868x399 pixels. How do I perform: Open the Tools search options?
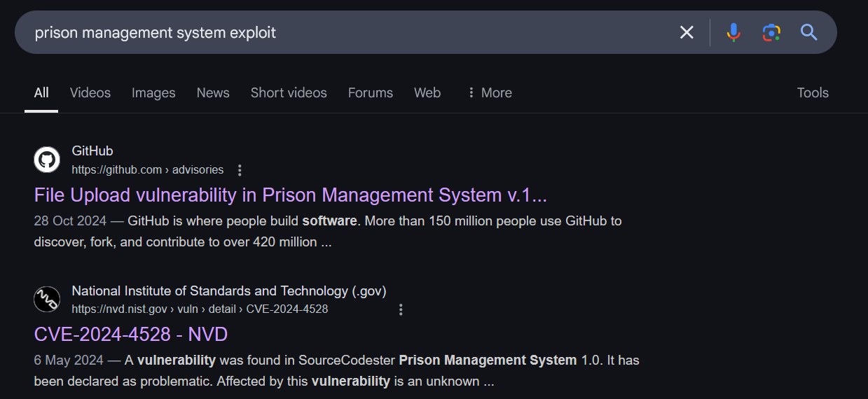click(x=813, y=92)
